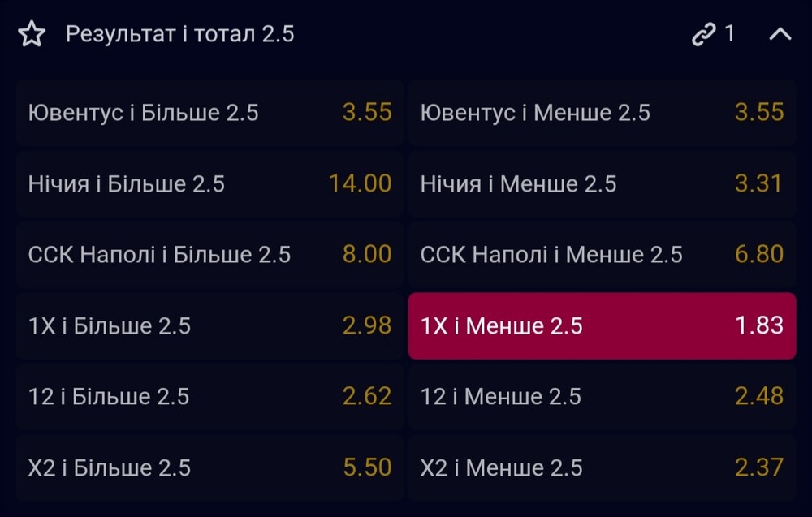Bet on 12 і Менше 2.5
The width and height of the screenshot is (812, 517).
[602, 397]
